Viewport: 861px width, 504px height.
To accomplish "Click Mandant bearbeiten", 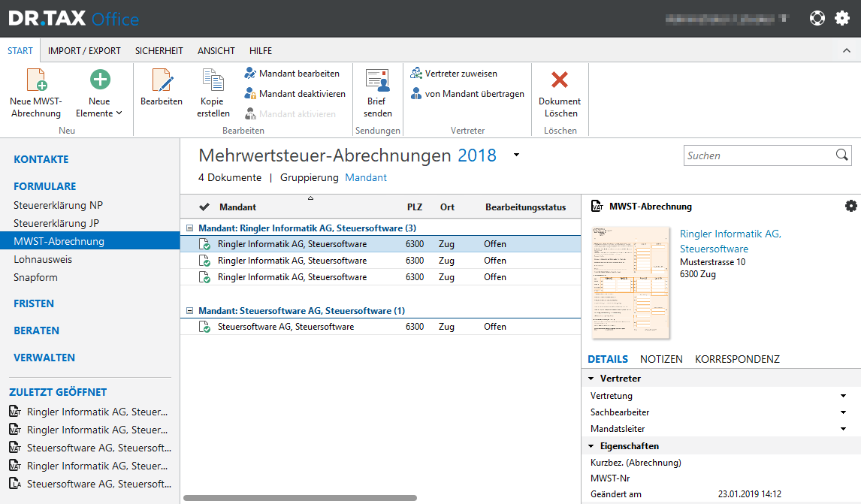I will (292, 73).
